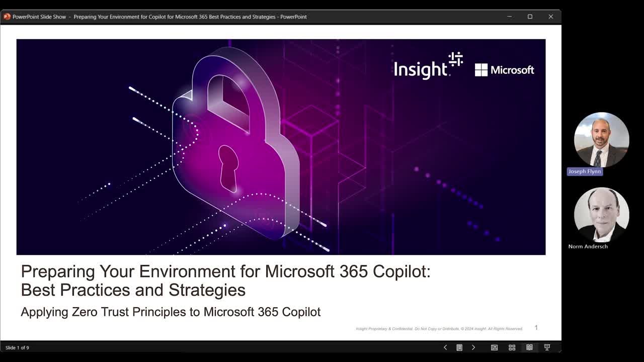
Task: Select the Joseph Flynn name label
Action: coord(584,171)
